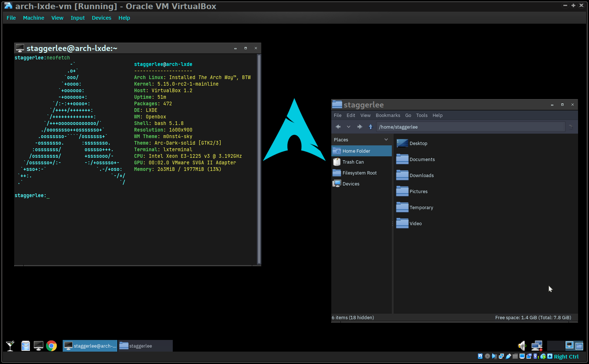Open VirtualBox File menu
Image resolution: width=589 pixels, height=364 pixels.
click(11, 18)
